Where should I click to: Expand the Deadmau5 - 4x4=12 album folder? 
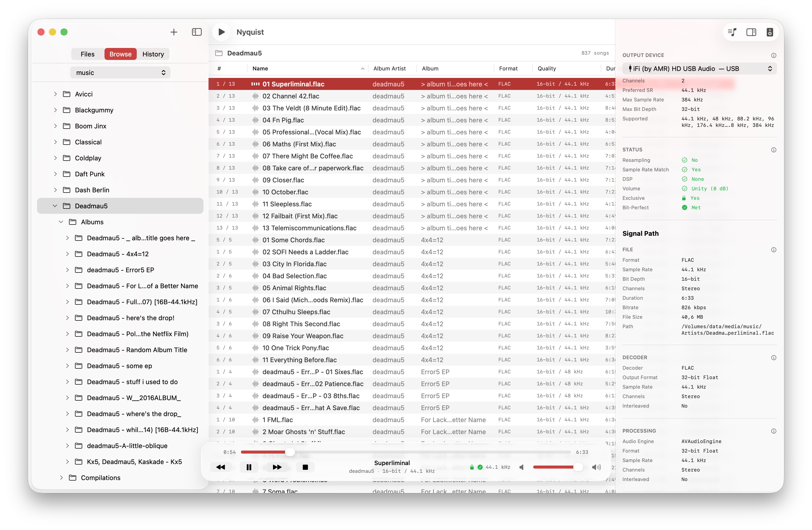click(67, 254)
